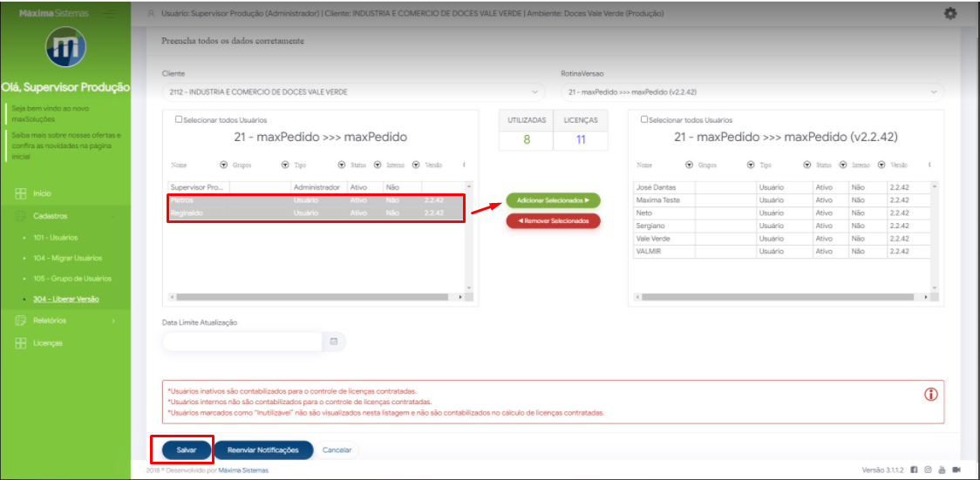Check Selecionar todos Usuários in the left panel
This screenshot has width=980, height=480.
pyautogui.click(x=179, y=120)
